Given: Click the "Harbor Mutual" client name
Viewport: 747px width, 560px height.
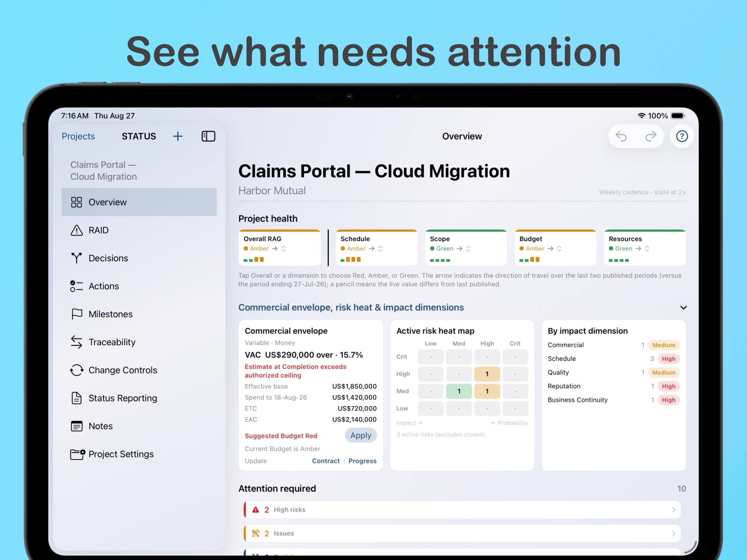Looking at the screenshot, I should point(272,191).
